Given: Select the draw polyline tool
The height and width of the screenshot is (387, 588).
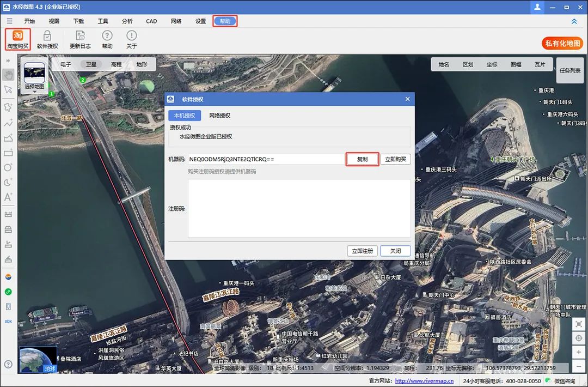Looking at the screenshot, I should pos(8,123).
